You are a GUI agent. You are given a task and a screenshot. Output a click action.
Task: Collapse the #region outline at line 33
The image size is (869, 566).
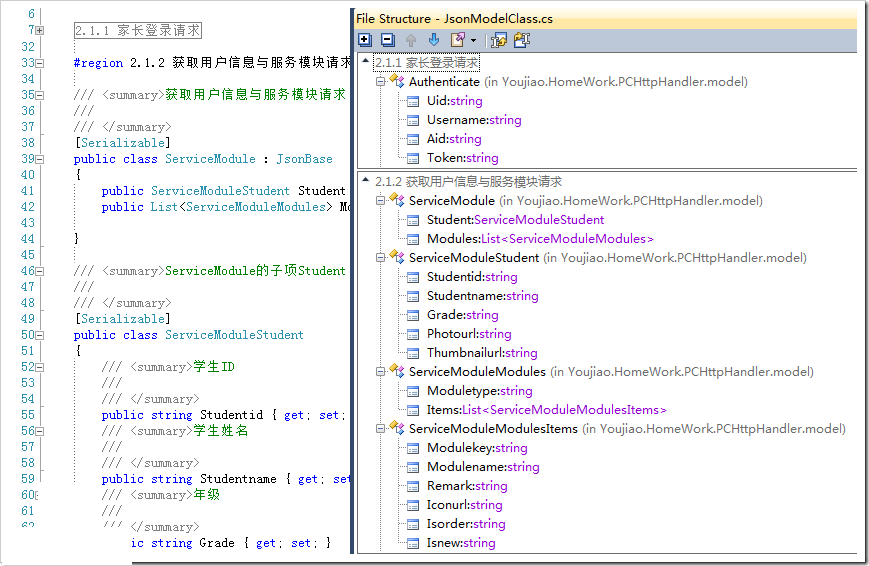coord(40,63)
